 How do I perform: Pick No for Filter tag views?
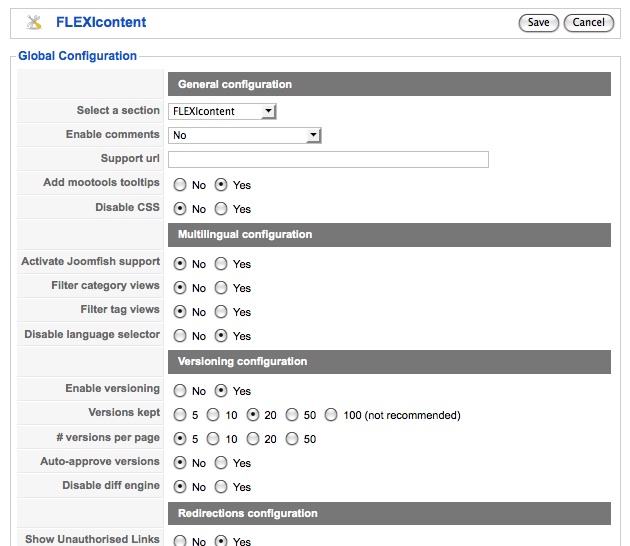[x=180, y=312]
